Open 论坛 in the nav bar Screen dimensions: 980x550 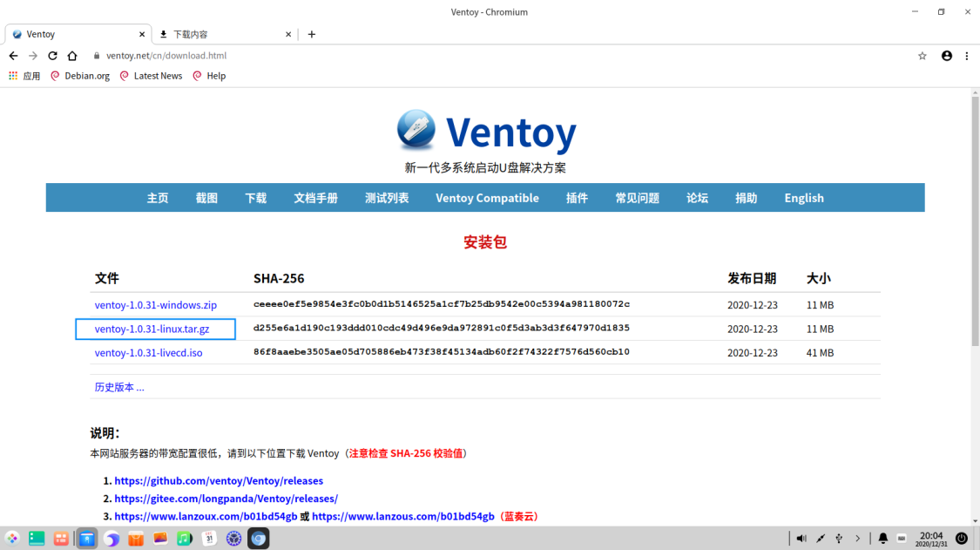[x=697, y=198]
